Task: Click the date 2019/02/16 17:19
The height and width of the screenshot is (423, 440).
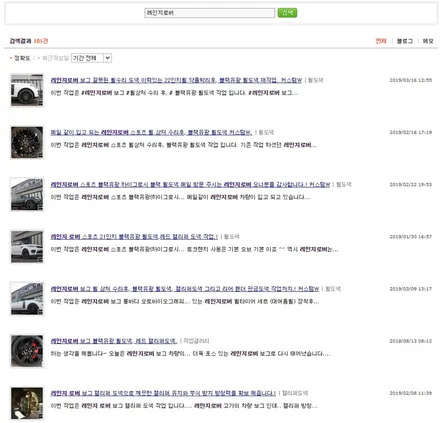Action: pyautogui.click(x=411, y=132)
